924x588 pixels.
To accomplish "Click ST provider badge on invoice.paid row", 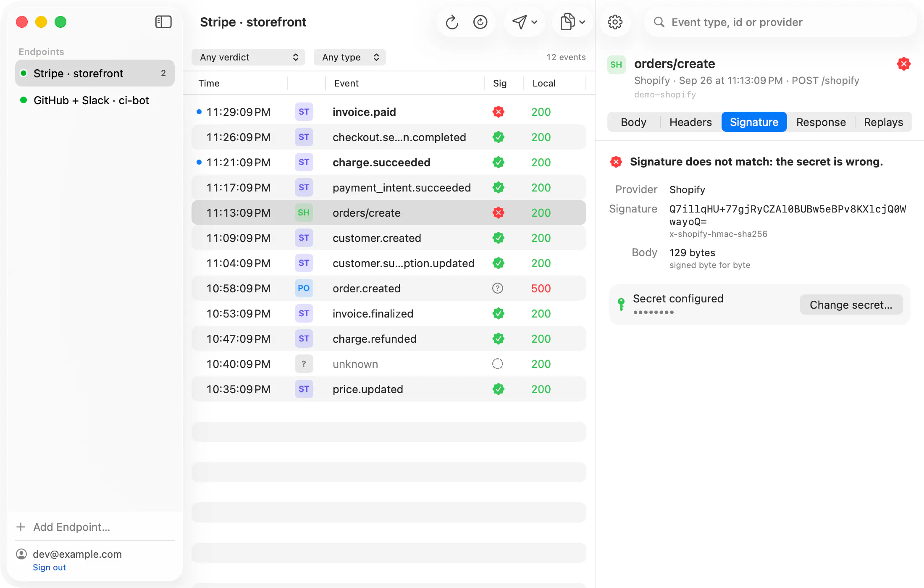I will pyautogui.click(x=304, y=112).
